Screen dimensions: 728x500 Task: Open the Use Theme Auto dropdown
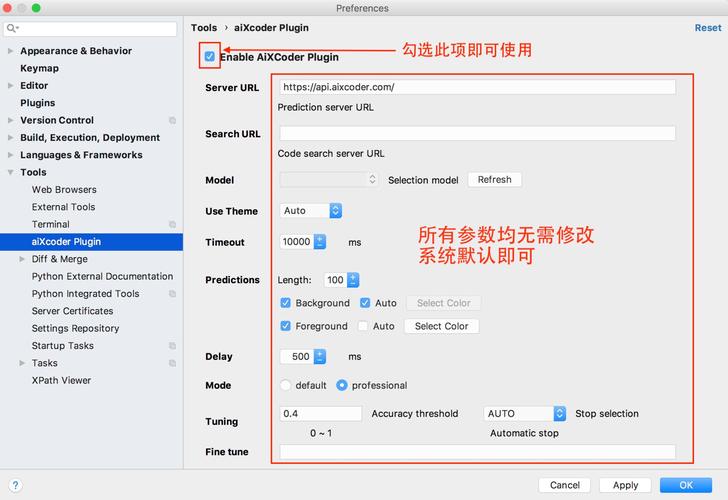tap(312, 211)
